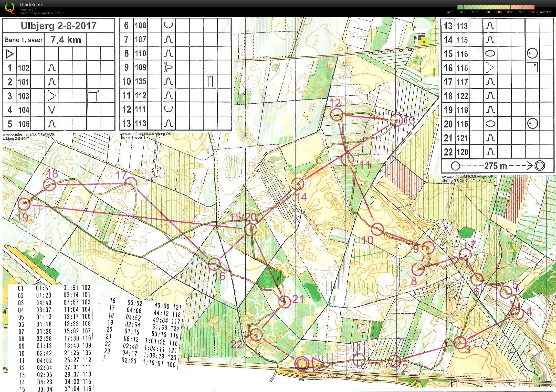Click the dotted symbol in the 118 row

[x=490, y=68]
